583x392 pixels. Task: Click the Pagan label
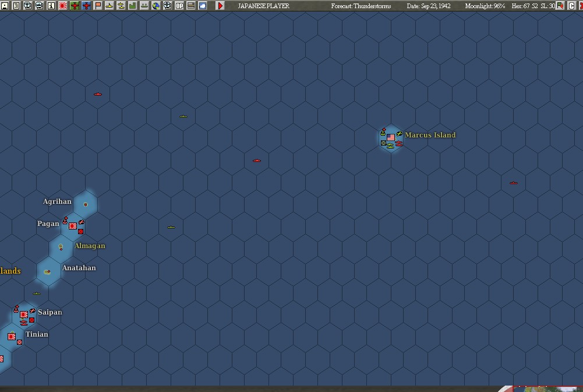click(x=48, y=224)
